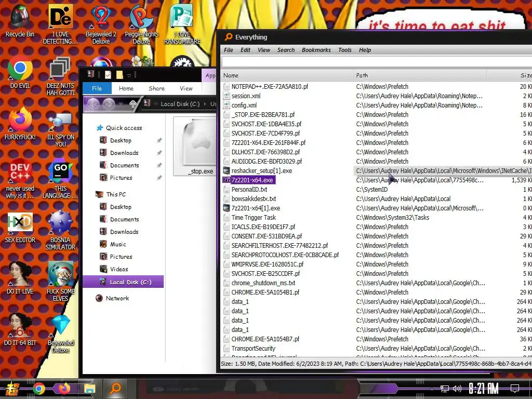532x399 pixels.
Task: Open the DO IT 64 BIT shortcut
Action: (x=20, y=330)
